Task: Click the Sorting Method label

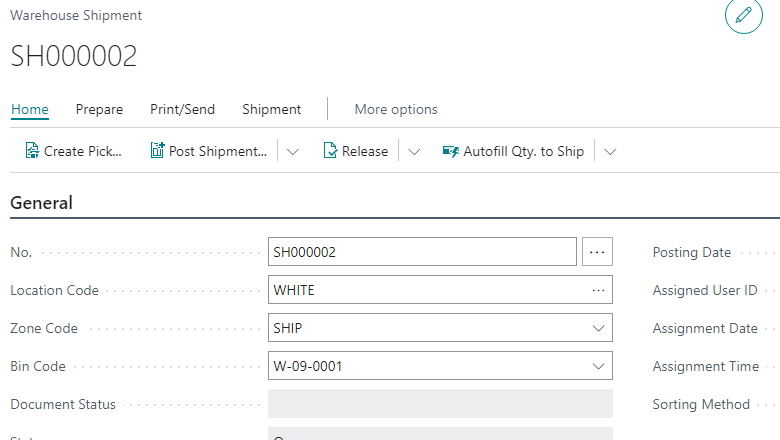Action: [701, 405]
